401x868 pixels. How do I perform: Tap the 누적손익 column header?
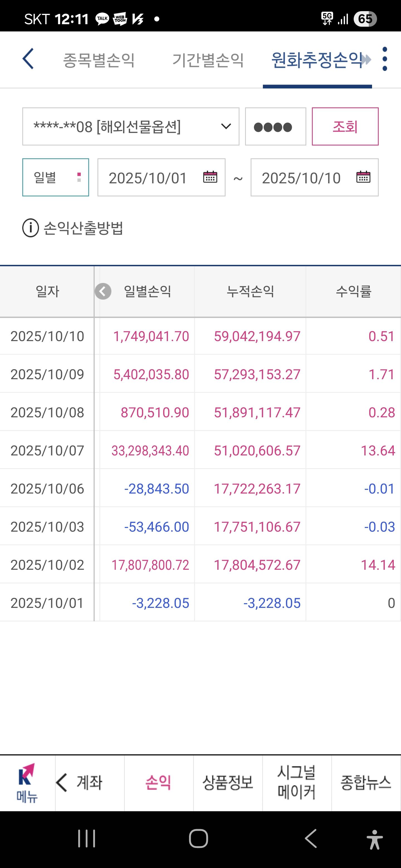(x=250, y=292)
